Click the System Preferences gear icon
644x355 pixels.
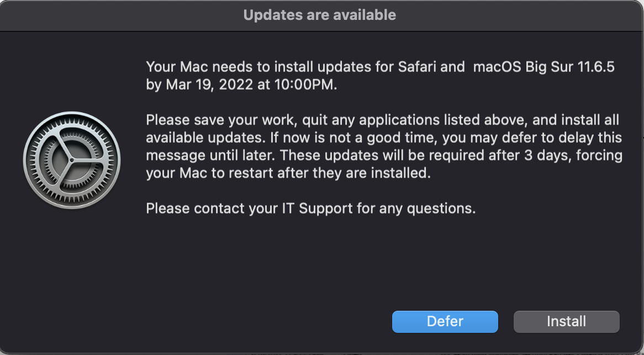[72, 160]
